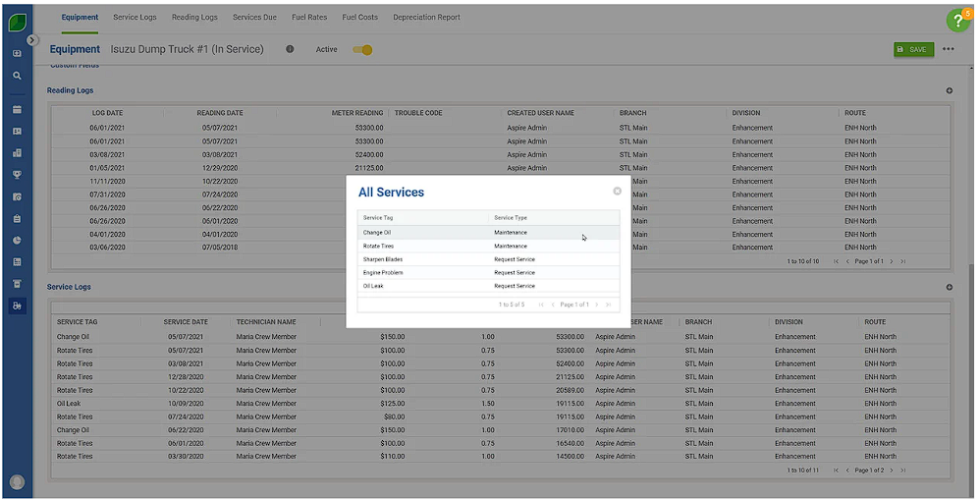The width and height of the screenshot is (980, 500).
Task: Open the calendar sidebar icon
Action: (17, 109)
